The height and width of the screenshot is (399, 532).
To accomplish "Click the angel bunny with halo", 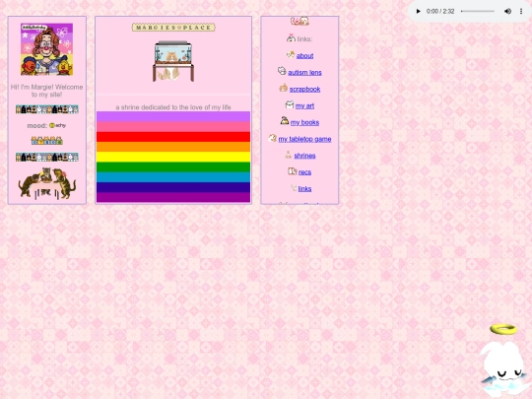I will 505,361.
